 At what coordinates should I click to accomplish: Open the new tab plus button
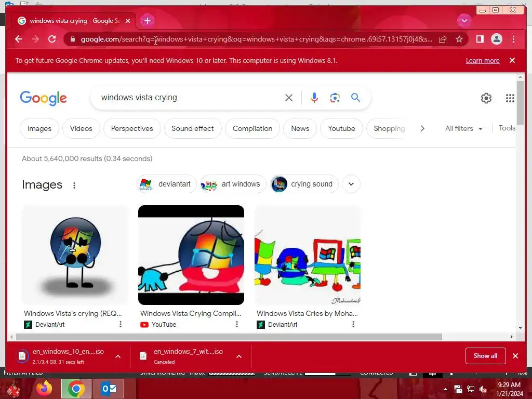pyautogui.click(x=147, y=21)
